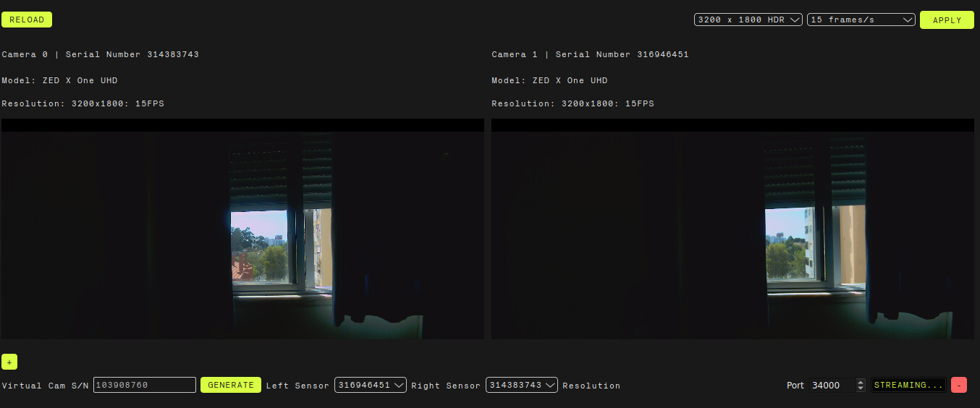This screenshot has height=408, width=980.
Task: Click the GENERATE button
Action: click(231, 385)
